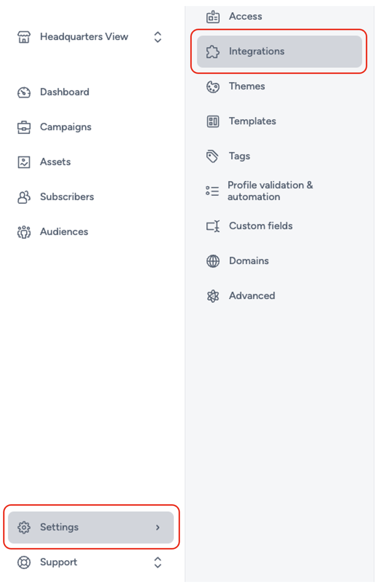Open Advanced via the atom icon
The width and height of the screenshot is (379, 588).
click(213, 296)
